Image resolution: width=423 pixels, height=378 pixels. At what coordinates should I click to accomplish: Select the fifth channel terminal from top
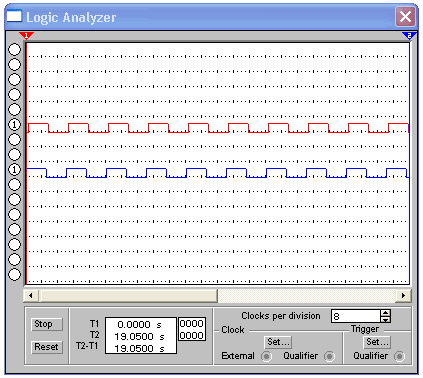(x=14, y=109)
